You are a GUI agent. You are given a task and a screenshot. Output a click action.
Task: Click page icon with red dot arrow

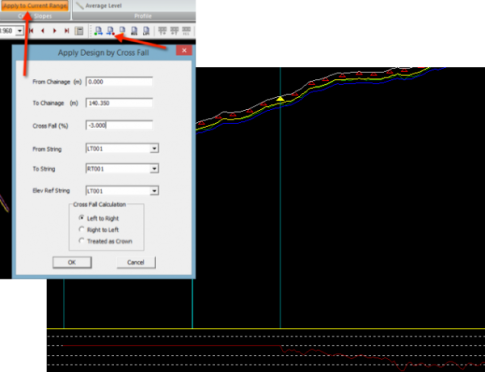click(110, 31)
